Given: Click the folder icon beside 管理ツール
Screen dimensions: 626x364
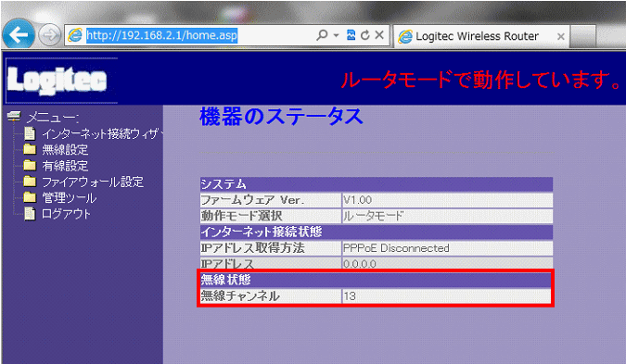Looking at the screenshot, I should 30,197.
